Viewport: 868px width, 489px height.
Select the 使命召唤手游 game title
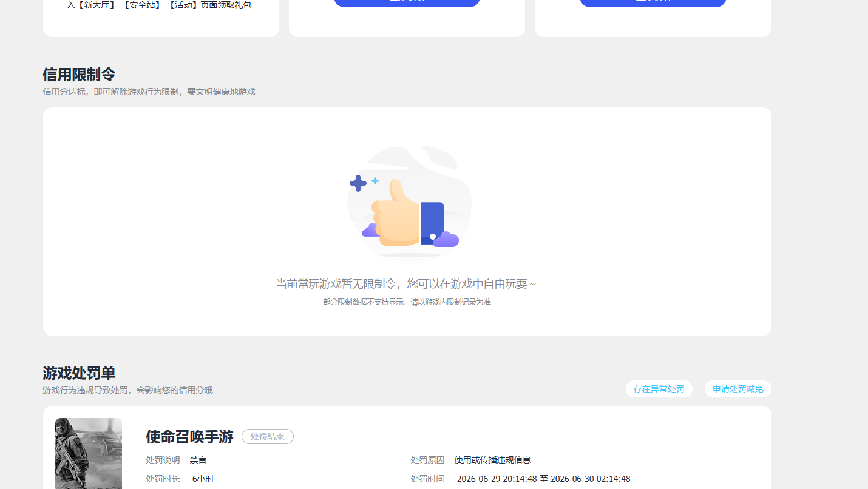[x=190, y=437]
